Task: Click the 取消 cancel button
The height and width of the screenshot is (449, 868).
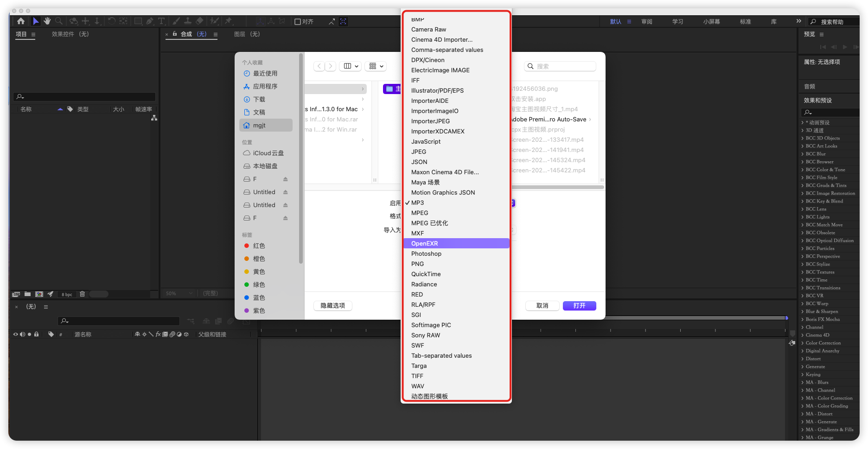Action: pos(542,306)
